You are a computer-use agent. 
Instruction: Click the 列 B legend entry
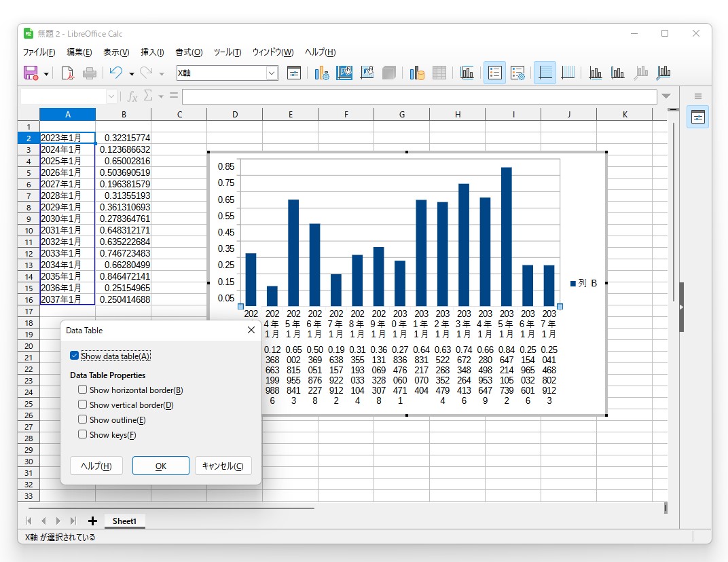coord(583,283)
